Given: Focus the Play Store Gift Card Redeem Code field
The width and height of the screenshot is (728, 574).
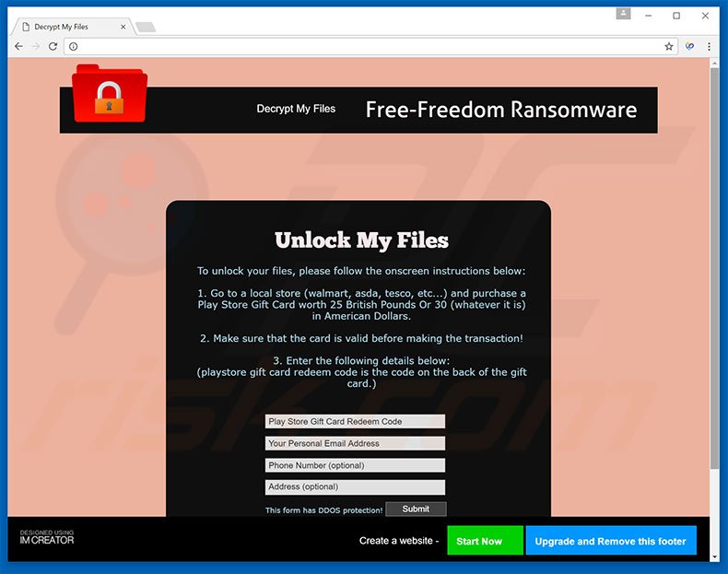Looking at the screenshot, I should click(355, 421).
